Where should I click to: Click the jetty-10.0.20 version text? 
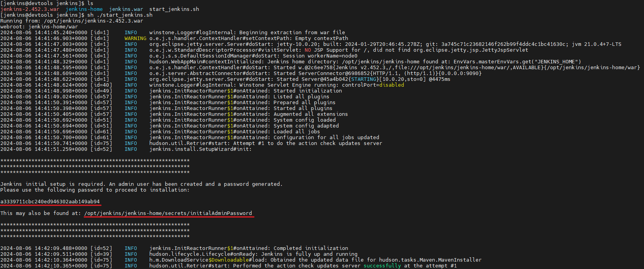(x=297, y=44)
